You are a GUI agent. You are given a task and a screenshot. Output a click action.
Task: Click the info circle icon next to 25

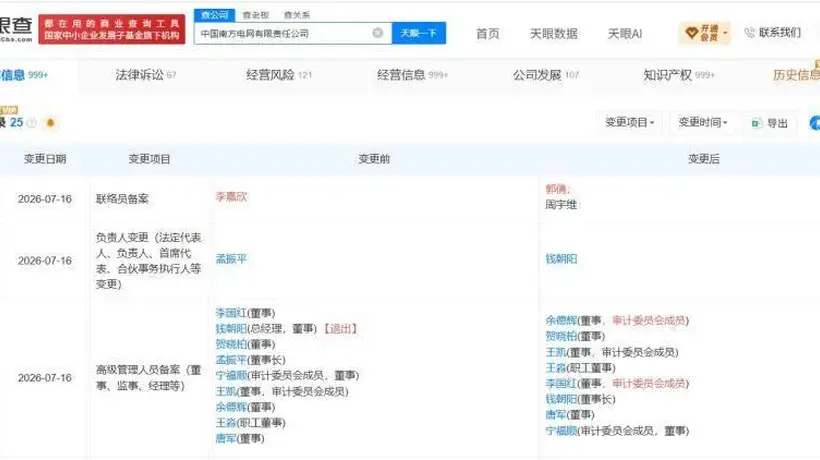[x=31, y=123]
